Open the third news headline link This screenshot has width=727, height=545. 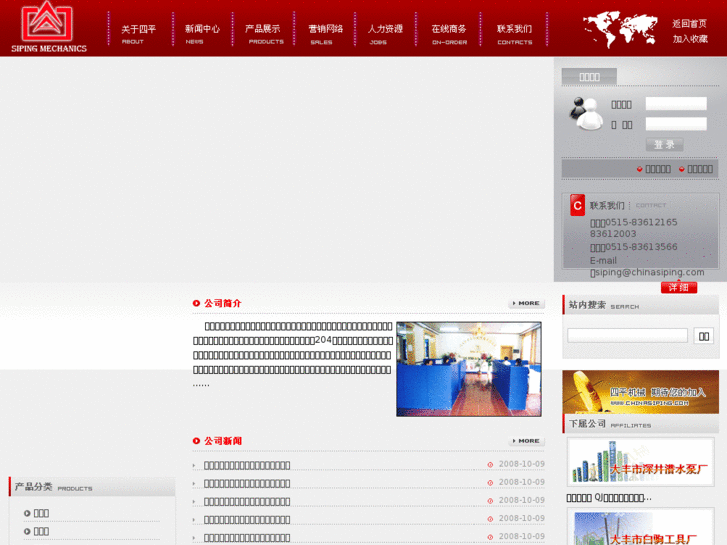247,501
